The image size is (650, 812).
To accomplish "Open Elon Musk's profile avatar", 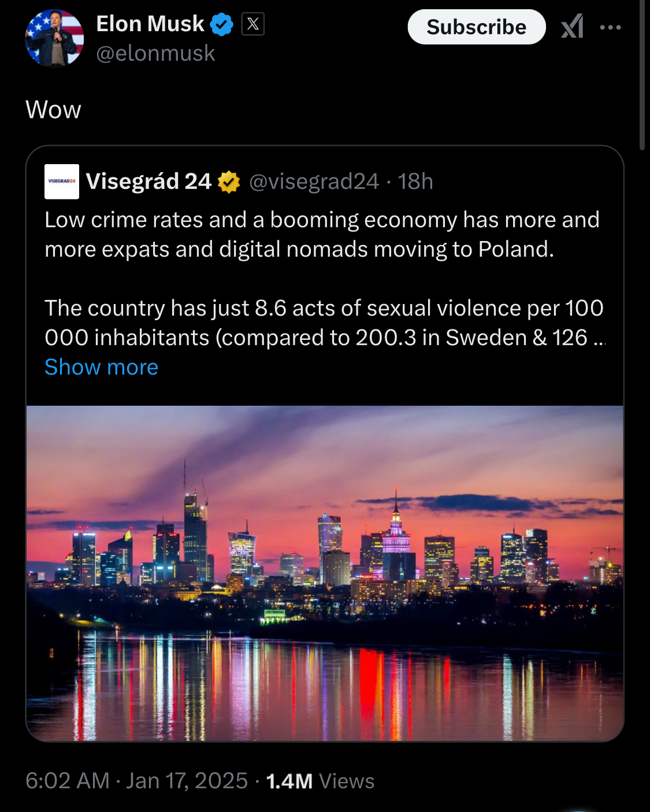I will point(54,38).
